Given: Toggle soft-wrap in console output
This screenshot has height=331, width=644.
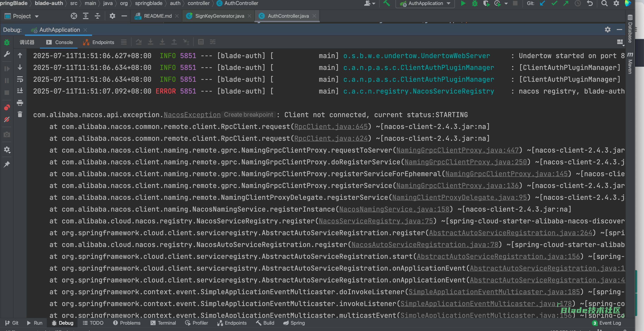Looking at the screenshot, I should coord(20,79).
